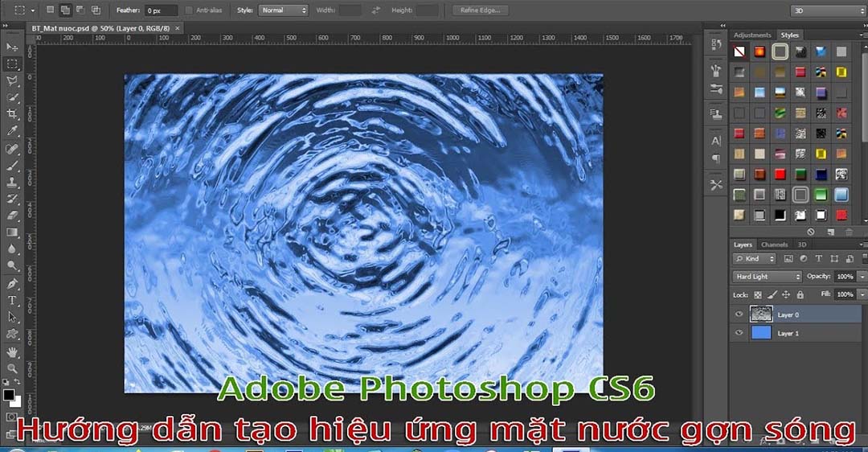Select the Rectangular Marquee tool in the toolbox
868x452 pixels.
pyautogui.click(x=11, y=64)
